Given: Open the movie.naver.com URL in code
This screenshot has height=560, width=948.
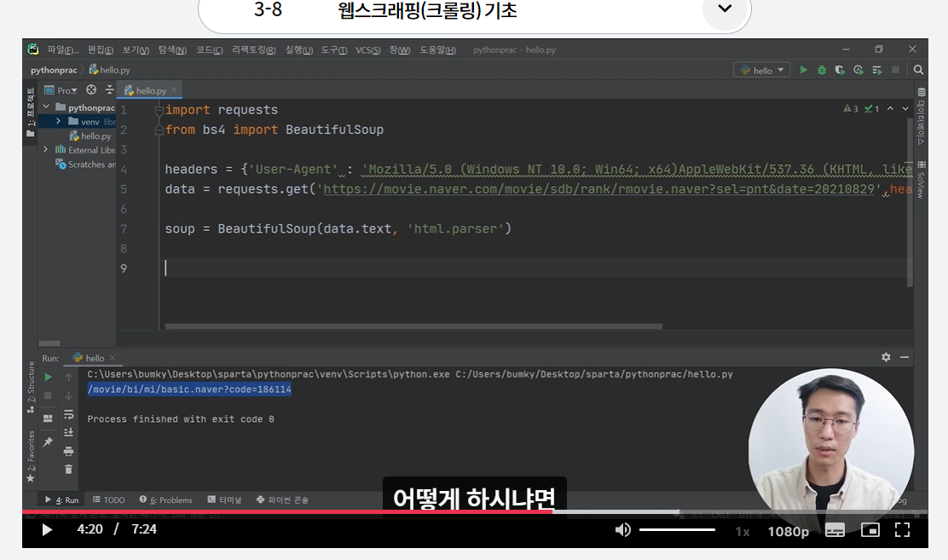Looking at the screenshot, I should 598,189.
